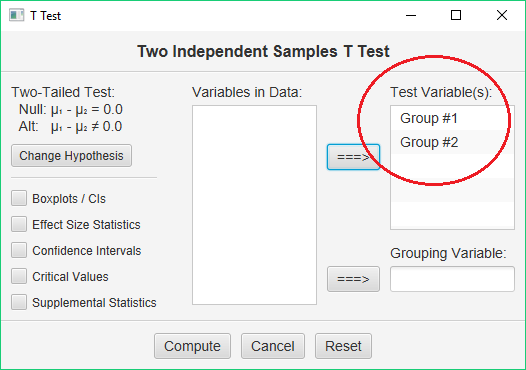Enable Supplemental Statistics checkbox

[x=19, y=302]
